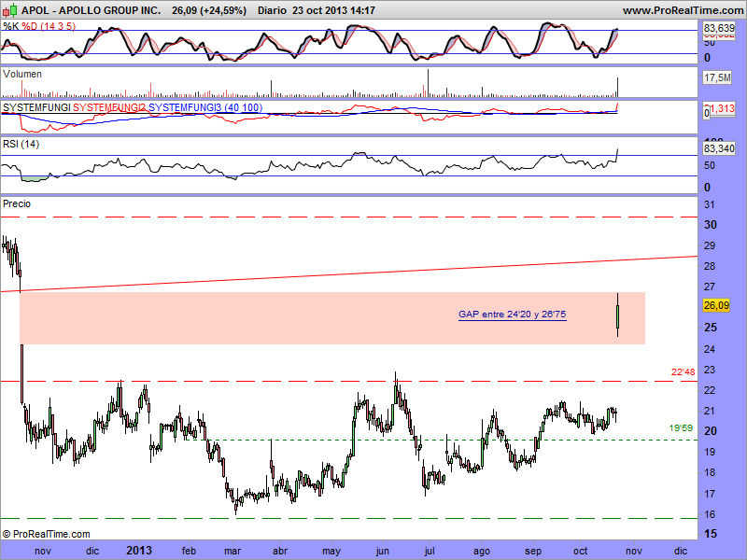Click the oct month label on the time axis
747x560 pixels.
tap(580, 551)
